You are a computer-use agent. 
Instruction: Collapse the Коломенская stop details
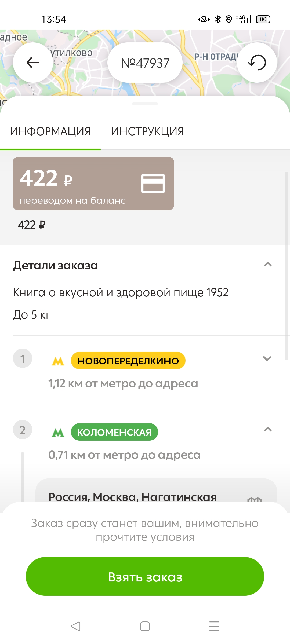(x=268, y=429)
